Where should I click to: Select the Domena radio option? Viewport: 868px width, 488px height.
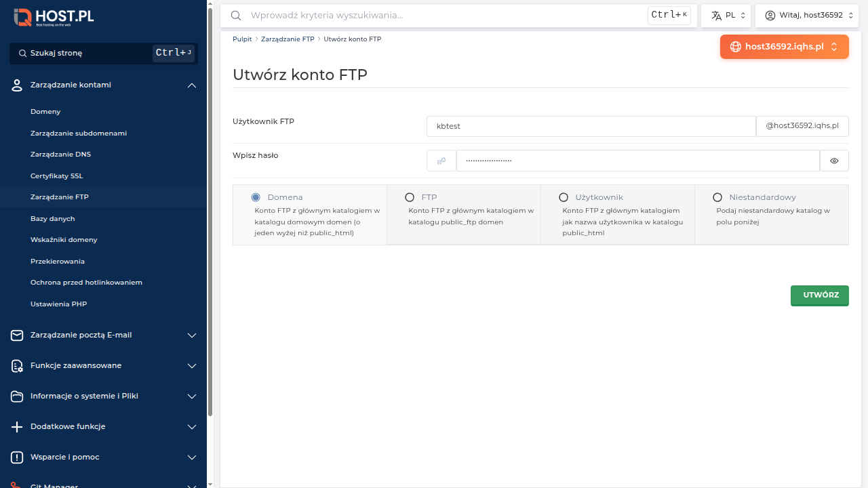click(x=256, y=197)
